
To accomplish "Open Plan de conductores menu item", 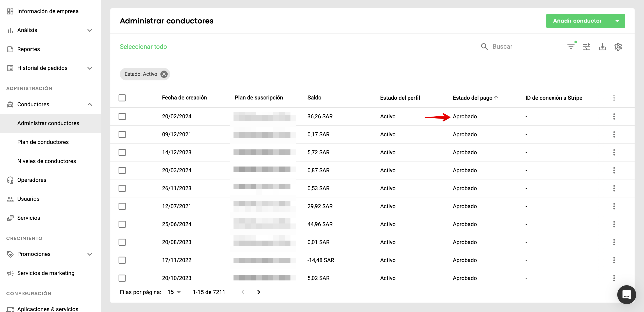I will click(43, 142).
